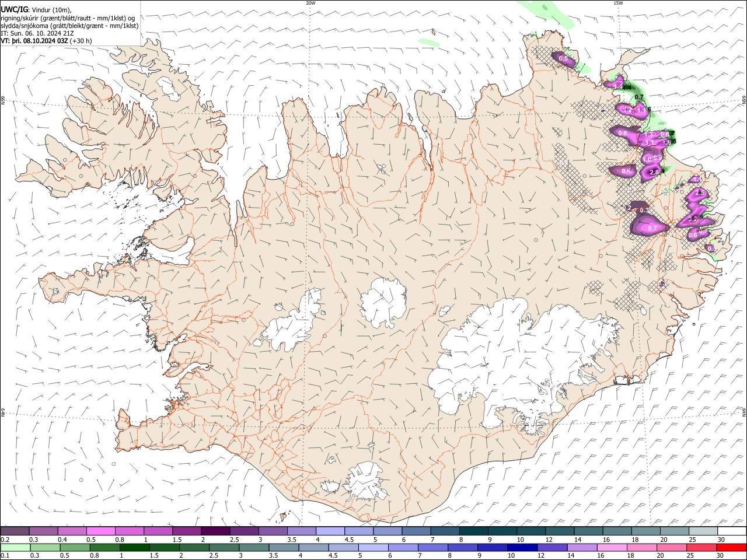
Task: Select the 'IT: Sun. 06. 10. 2024 21Z' line
Action: pos(37,33)
